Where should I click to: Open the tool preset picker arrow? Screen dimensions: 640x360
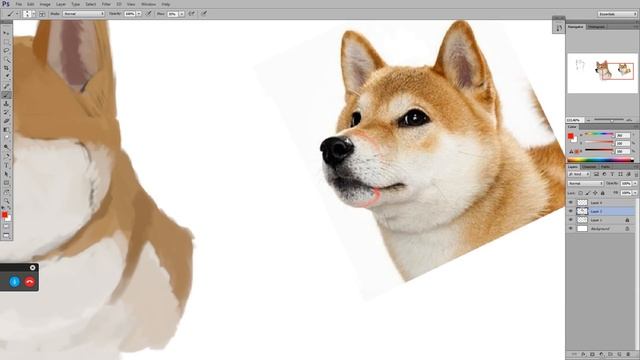coord(17,13)
